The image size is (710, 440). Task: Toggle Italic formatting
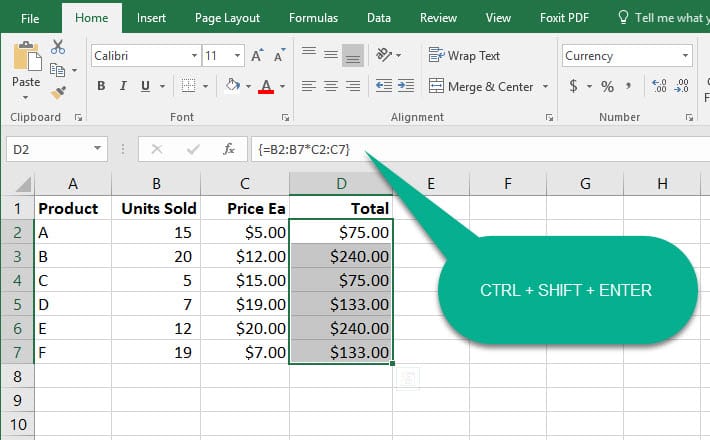coord(125,87)
